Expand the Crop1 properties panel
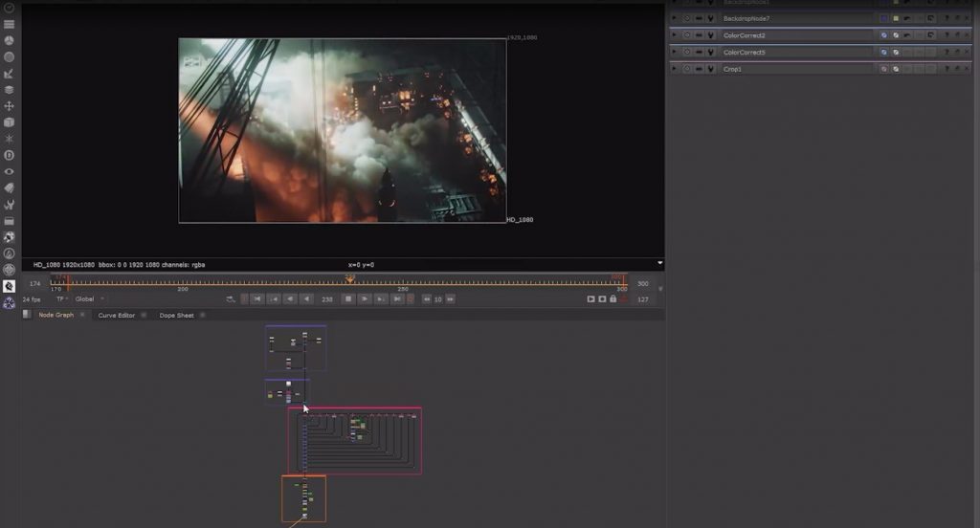The width and height of the screenshot is (980, 528). point(675,69)
